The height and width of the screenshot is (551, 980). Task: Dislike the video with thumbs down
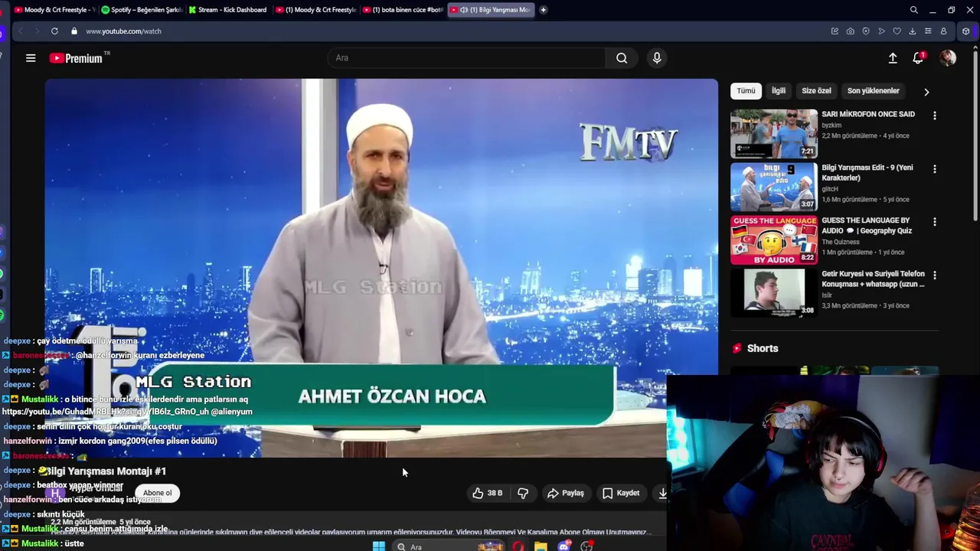click(x=523, y=494)
